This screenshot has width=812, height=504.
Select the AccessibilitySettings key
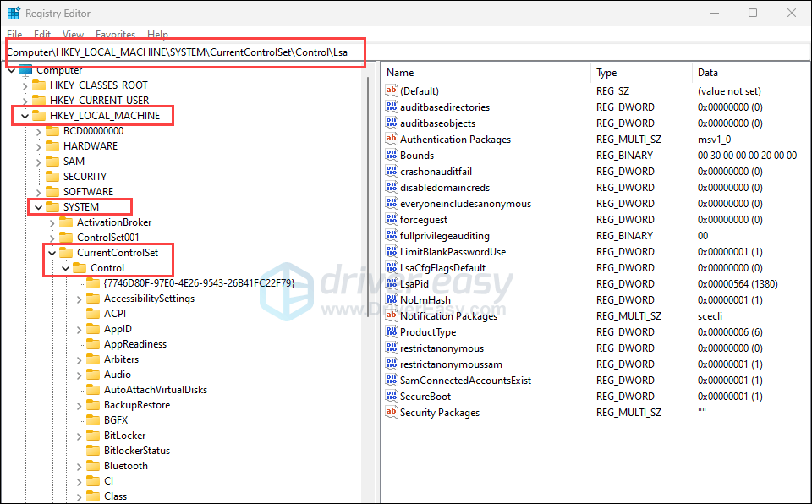click(149, 299)
